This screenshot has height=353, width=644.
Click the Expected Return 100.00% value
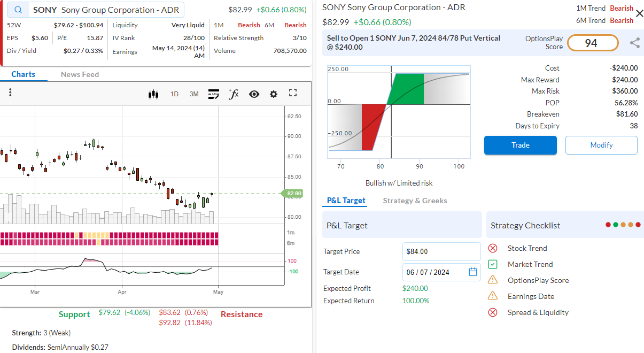[416, 301]
